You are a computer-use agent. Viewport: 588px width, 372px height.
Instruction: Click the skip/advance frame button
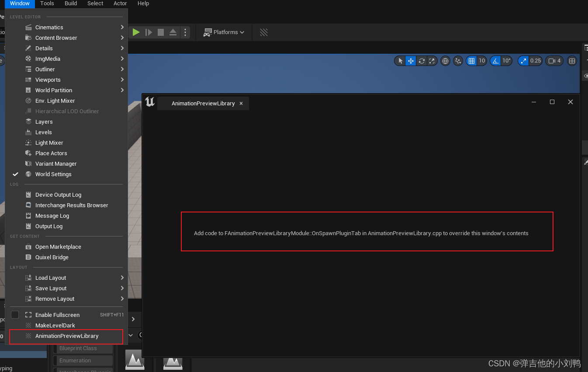point(149,32)
